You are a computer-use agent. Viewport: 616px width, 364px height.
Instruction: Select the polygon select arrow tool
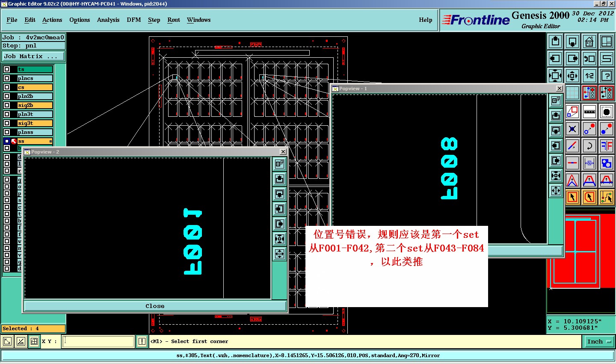[x=589, y=197]
